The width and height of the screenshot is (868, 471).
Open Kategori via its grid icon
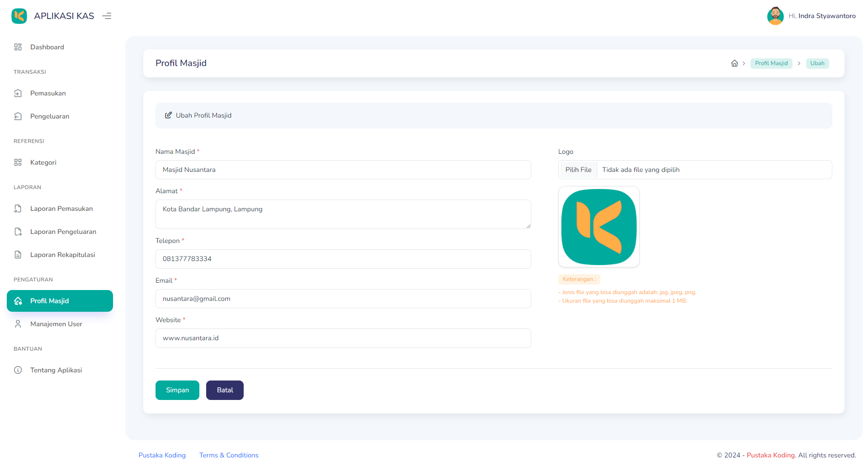18,162
